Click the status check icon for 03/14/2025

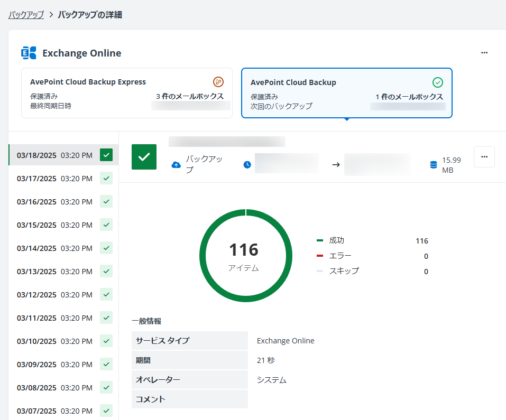click(106, 248)
